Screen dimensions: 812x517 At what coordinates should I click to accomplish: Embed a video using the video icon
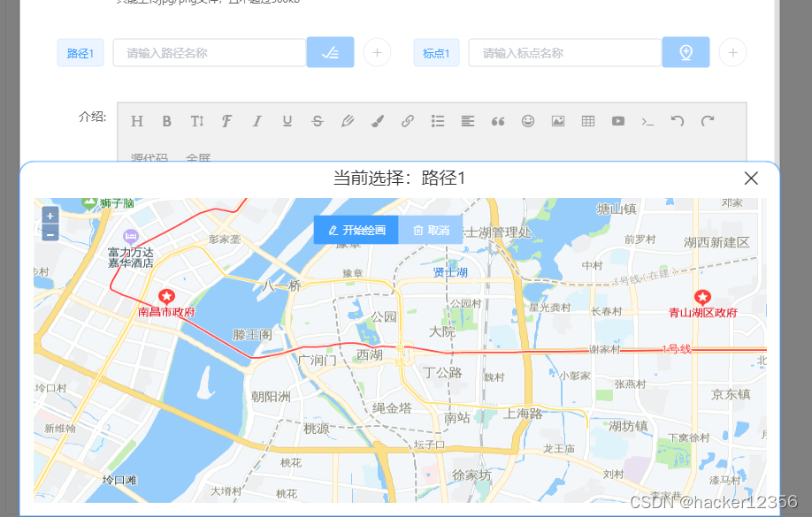(x=617, y=121)
